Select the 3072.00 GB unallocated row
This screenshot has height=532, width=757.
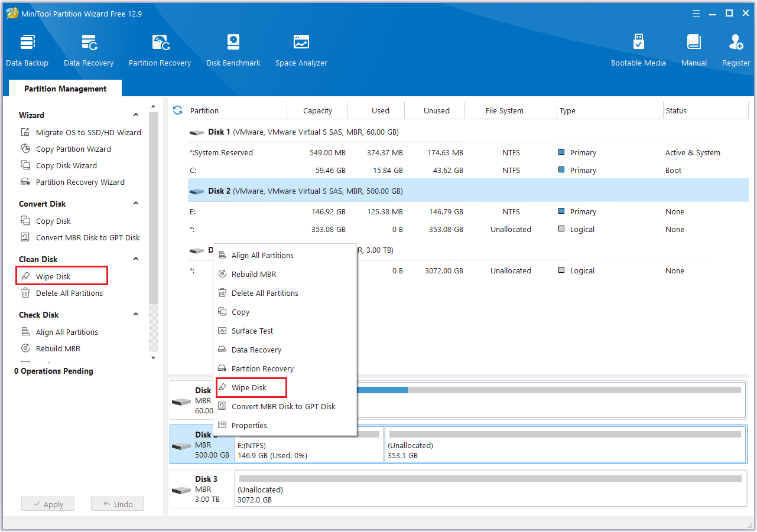tap(468, 271)
